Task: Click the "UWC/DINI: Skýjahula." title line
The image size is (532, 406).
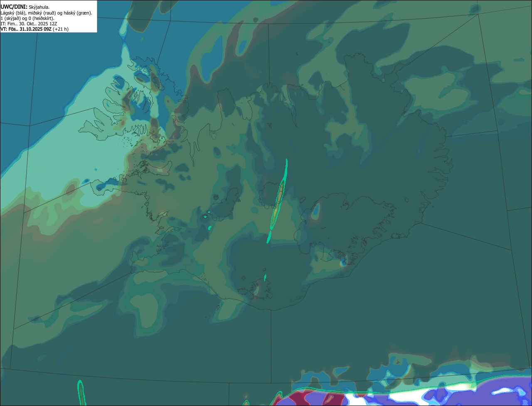Action: [25, 7]
